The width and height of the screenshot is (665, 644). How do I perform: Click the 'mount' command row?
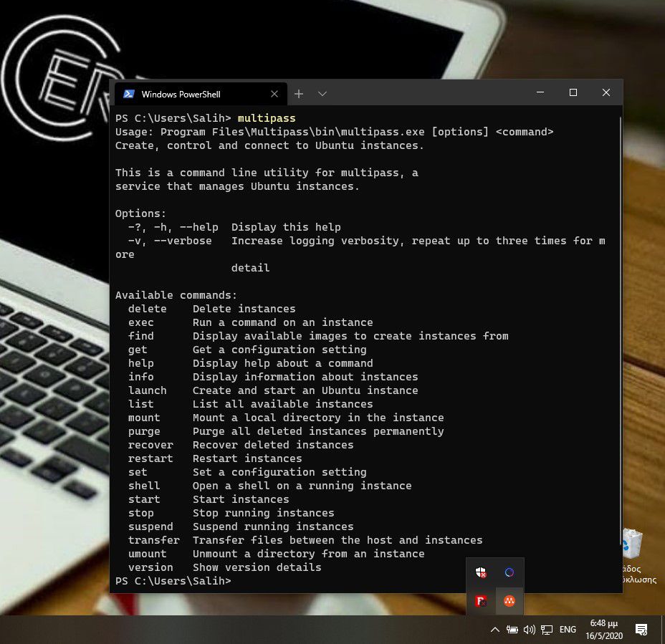[x=286, y=418]
